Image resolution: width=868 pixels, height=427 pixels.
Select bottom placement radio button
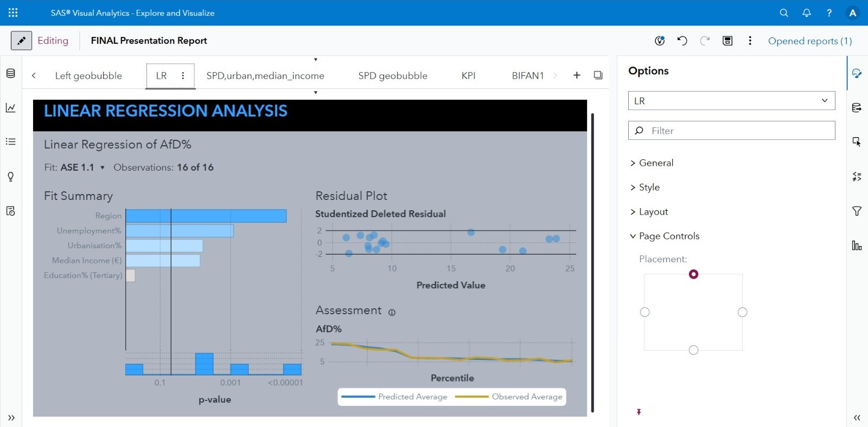pyautogui.click(x=693, y=350)
